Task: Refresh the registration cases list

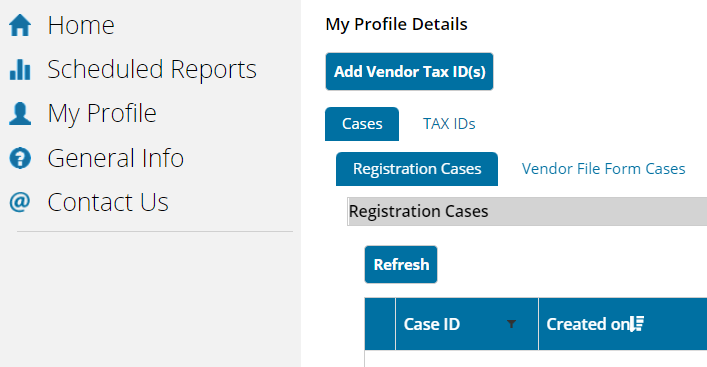Action: [x=401, y=265]
